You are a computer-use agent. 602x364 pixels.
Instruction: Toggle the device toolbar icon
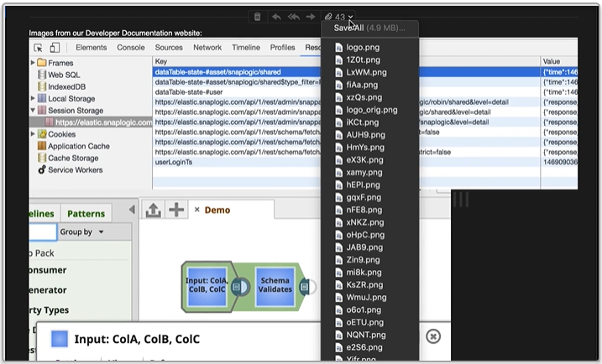coord(55,48)
